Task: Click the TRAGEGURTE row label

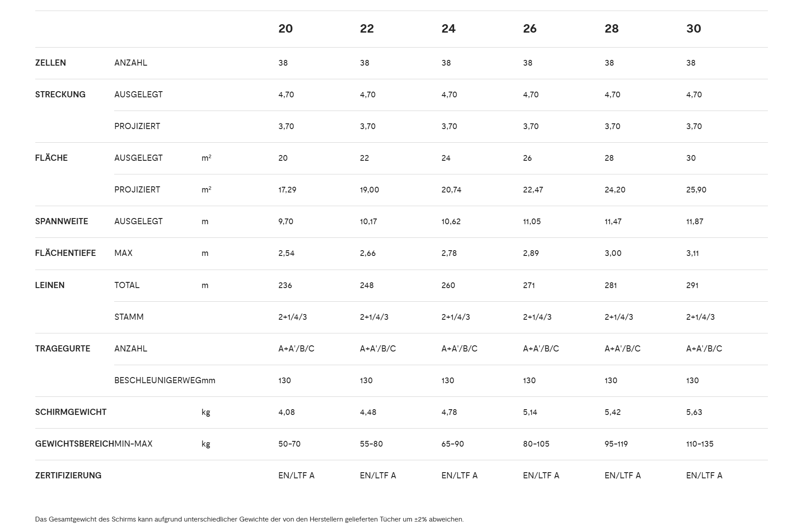Action: pos(63,349)
